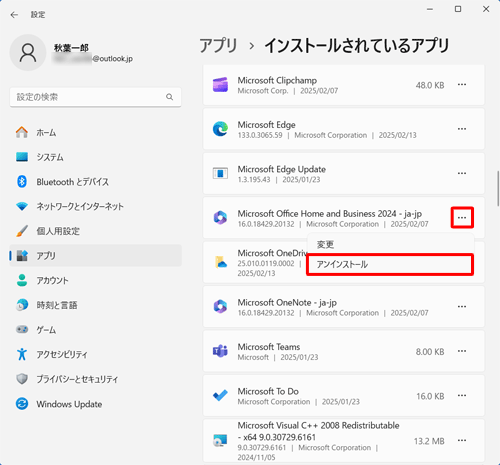Select Microsoft Clipchamp app name
Image resolution: width=500 pixels, height=465 pixels.
click(277, 80)
